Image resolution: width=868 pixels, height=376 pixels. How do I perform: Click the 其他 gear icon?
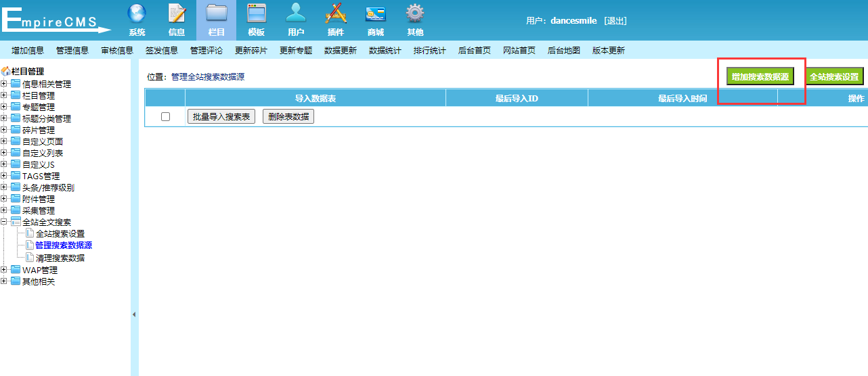415,15
